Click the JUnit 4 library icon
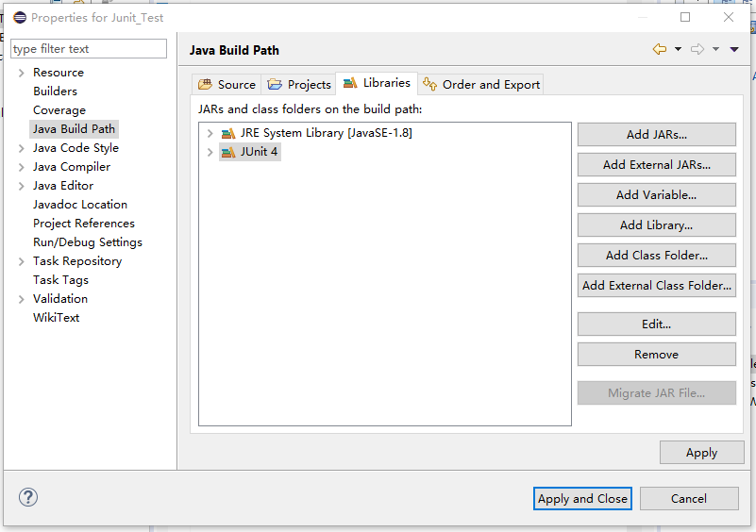The width and height of the screenshot is (756, 532). click(x=227, y=152)
